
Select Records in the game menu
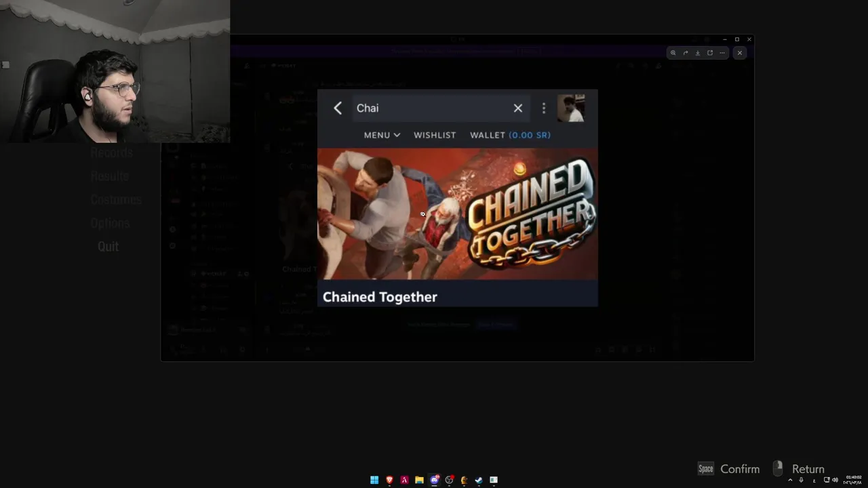(x=112, y=152)
